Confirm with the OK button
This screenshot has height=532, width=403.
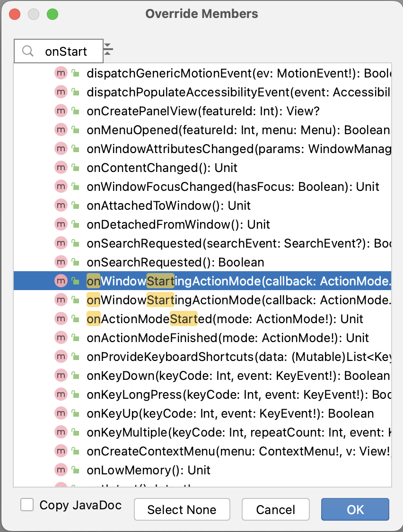point(355,510)
